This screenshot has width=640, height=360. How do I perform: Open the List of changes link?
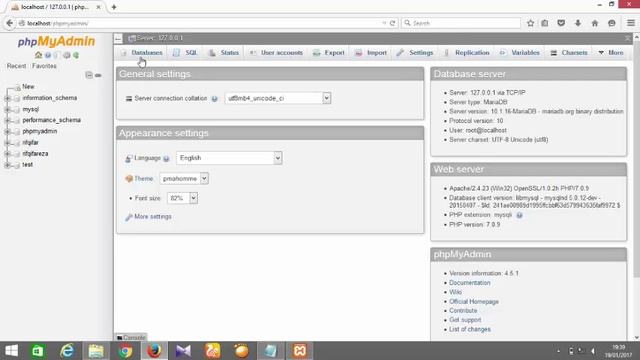(x=470, y=329)
